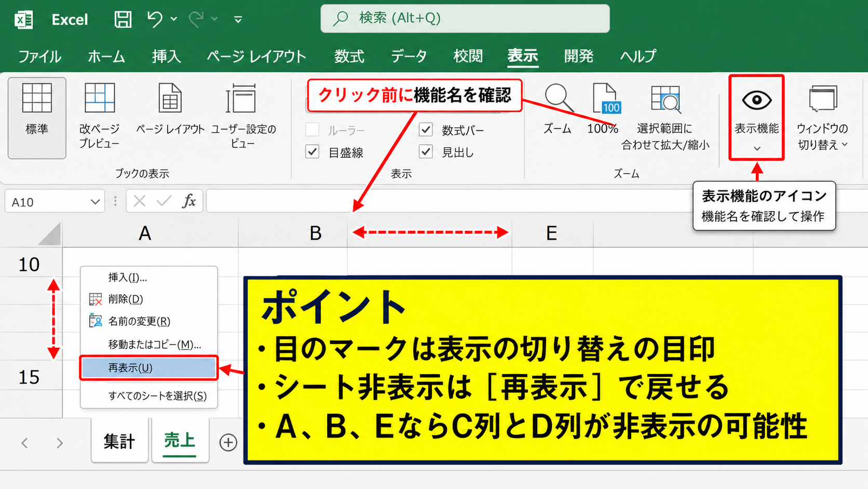This screenshot has width=868, height=489.
Task: Open Customize Quick Access Toolbar dropdown
Action: [x=238, y=20]
